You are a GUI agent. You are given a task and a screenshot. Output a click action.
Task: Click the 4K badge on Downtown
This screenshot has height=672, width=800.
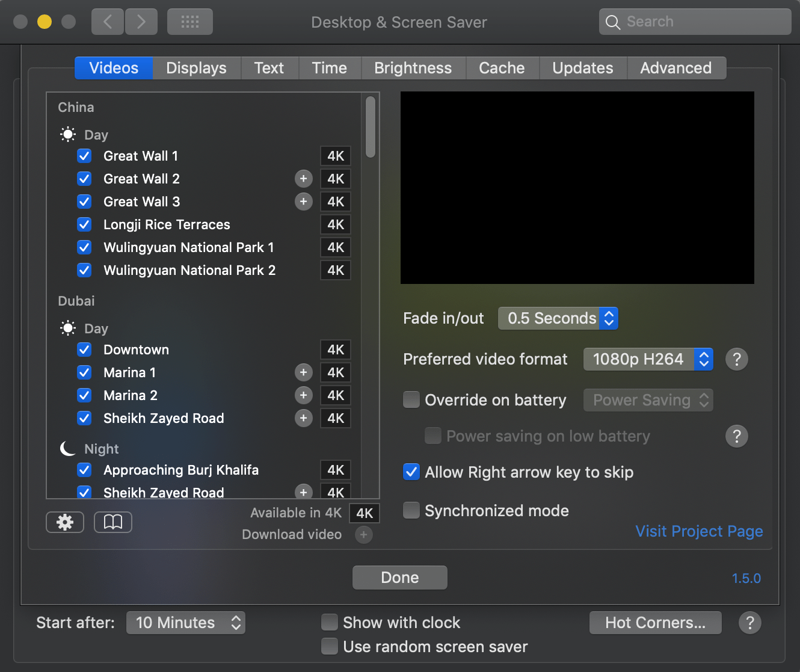(336, 350)
